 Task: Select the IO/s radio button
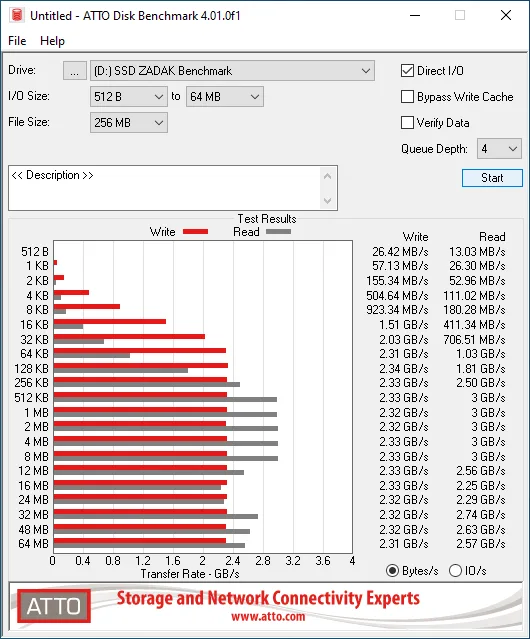[455, 571]
